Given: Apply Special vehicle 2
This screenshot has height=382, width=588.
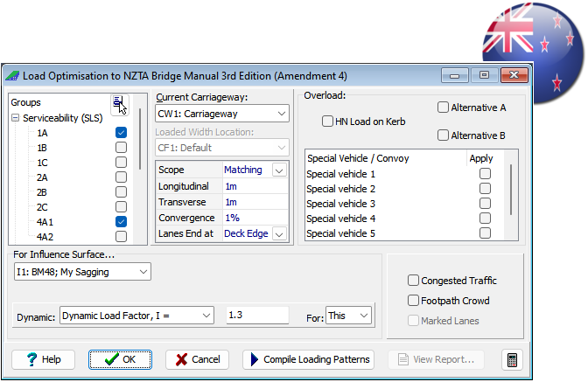Looking at the screenshot, I should pos(485,189).
